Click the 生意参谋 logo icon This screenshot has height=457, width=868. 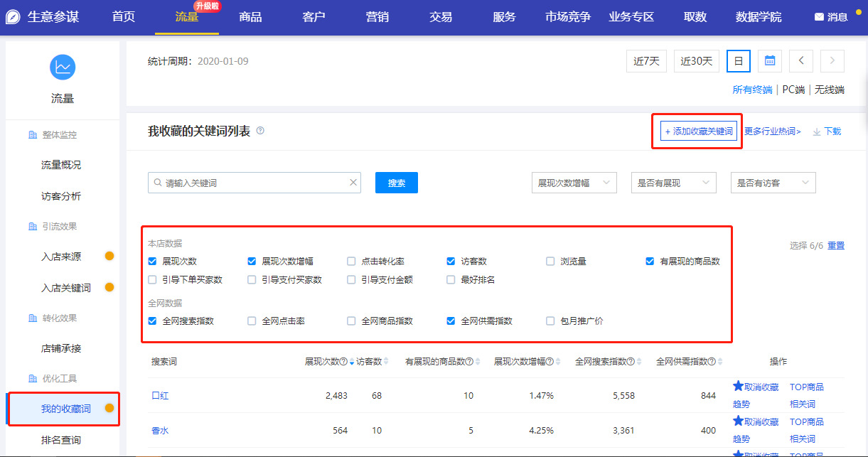point(14,17)
